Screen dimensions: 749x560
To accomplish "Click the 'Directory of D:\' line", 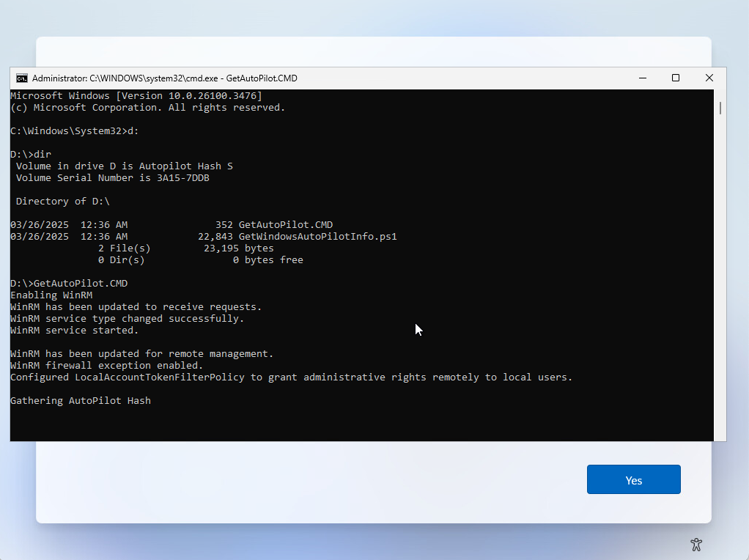I will coord(63,201).
